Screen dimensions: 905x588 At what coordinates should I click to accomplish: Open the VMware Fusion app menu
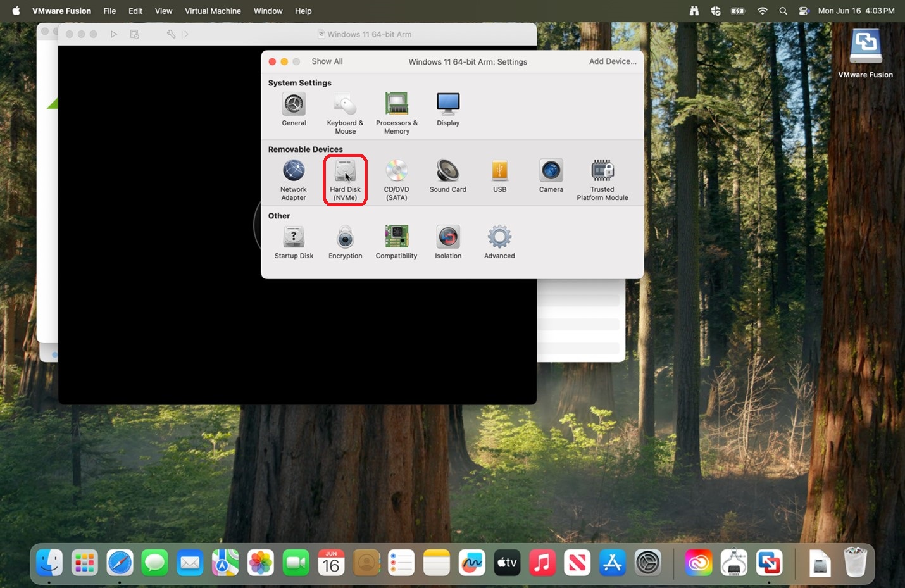[62, 11]
